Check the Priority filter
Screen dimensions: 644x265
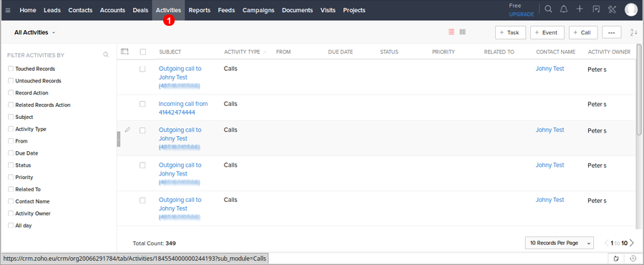pos(11,178)
